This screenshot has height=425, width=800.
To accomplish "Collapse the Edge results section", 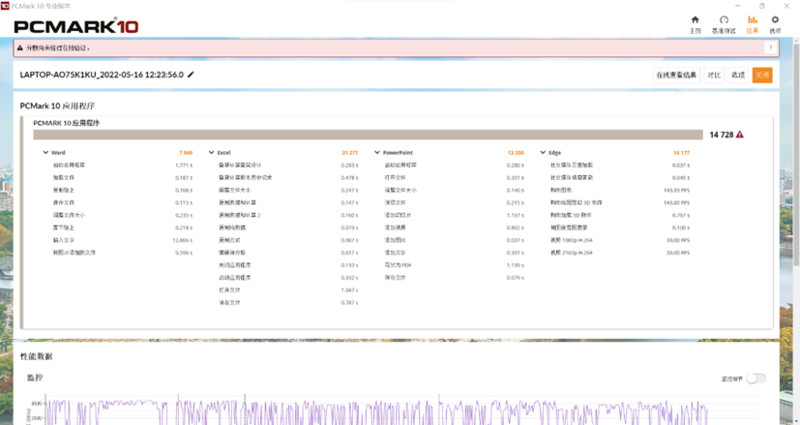I will (x=543, y=153).
